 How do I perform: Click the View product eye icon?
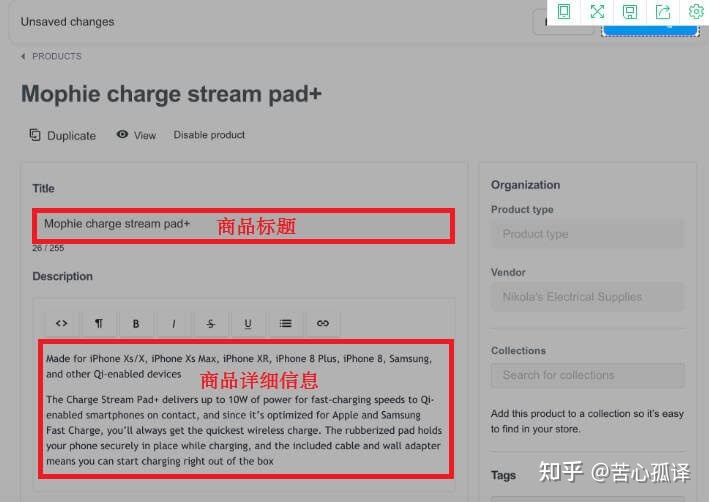122,134
